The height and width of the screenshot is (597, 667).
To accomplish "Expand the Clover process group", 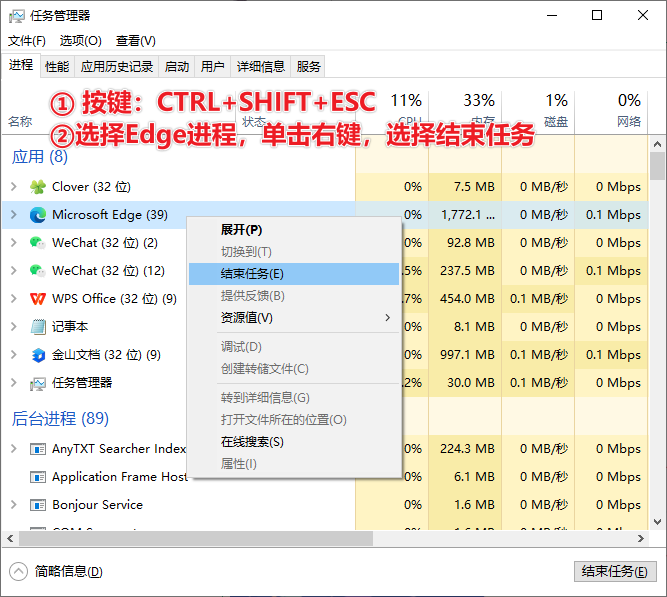I will [14, 186].
